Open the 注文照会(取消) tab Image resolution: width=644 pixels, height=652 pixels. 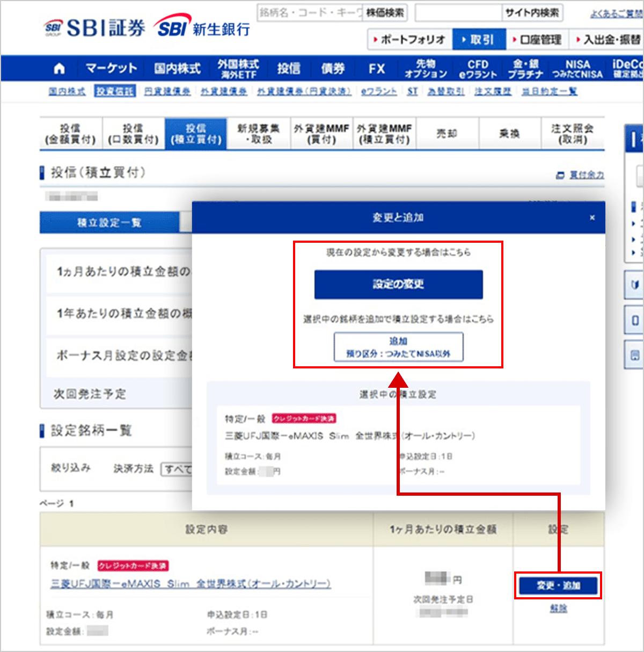point(572,134)
